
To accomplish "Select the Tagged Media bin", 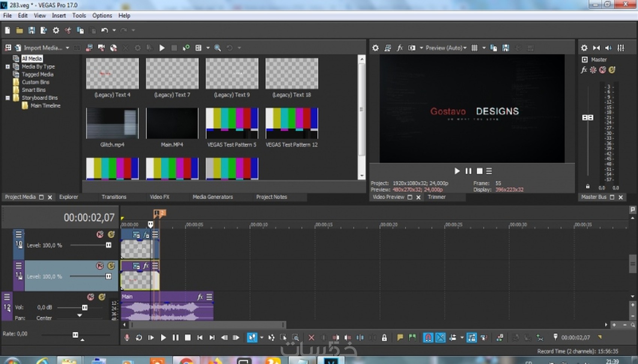I will point(38,74).
